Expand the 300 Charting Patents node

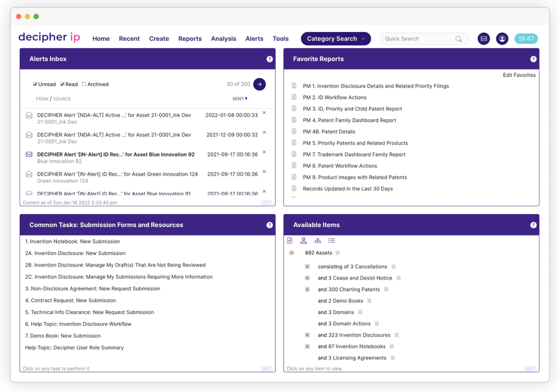[x=307, y=289]
